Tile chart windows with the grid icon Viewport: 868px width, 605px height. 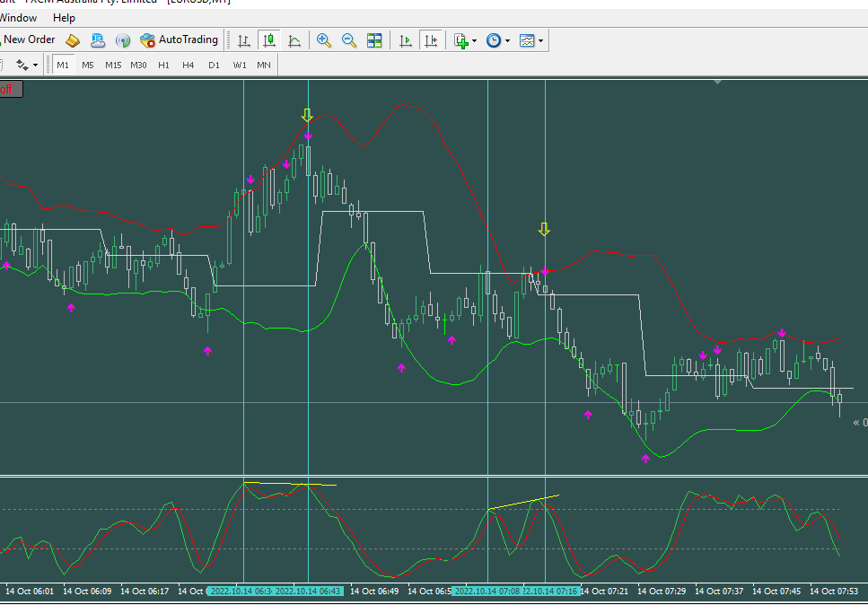(x=374, y=40)
